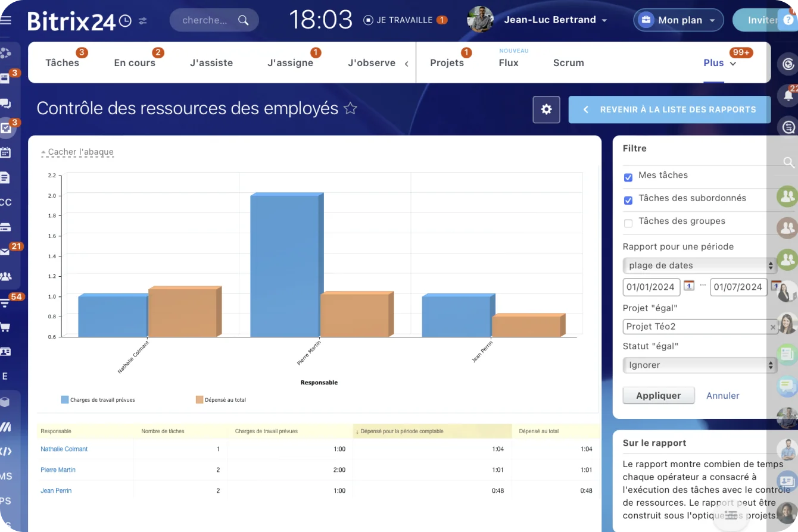Viewport: 798px width, 532px height.
Task: Click the Appliquer filter button
Action: 658,395
